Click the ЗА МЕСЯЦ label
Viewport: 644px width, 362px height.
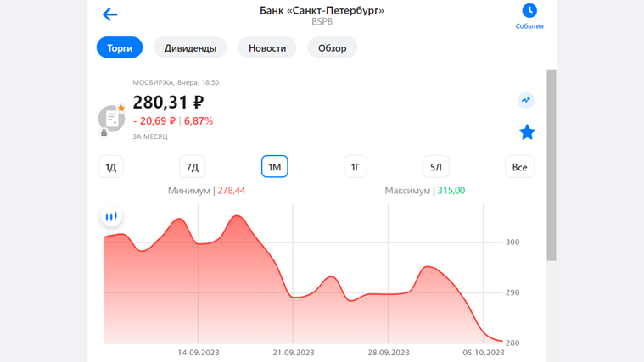150,136
